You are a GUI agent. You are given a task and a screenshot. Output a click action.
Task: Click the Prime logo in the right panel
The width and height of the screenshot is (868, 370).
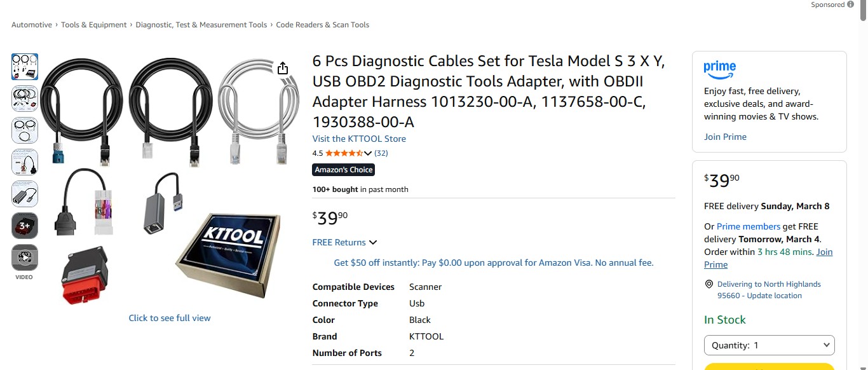pyautogui.click(x=720, y=69)
